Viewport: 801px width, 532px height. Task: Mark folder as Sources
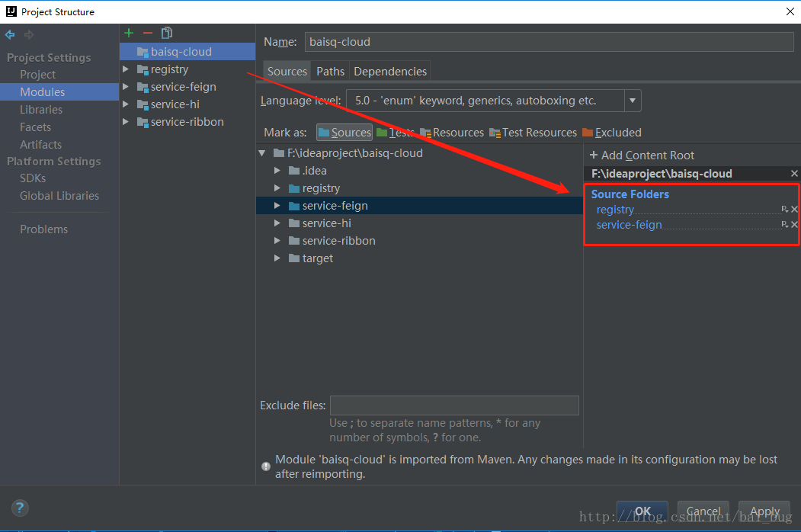[344, 133]
